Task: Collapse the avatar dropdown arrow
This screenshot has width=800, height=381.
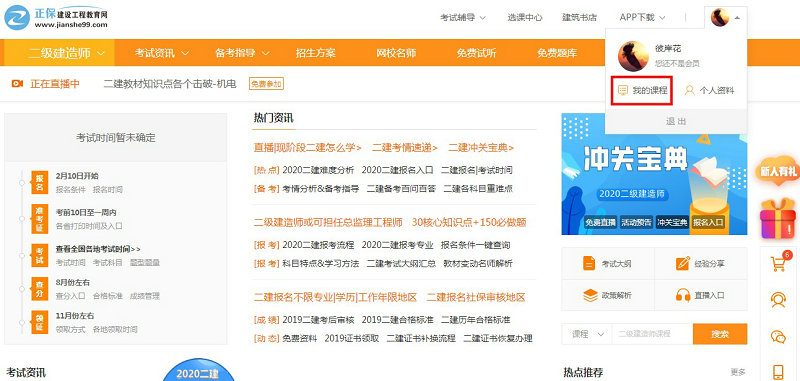Action: (737, 18)
